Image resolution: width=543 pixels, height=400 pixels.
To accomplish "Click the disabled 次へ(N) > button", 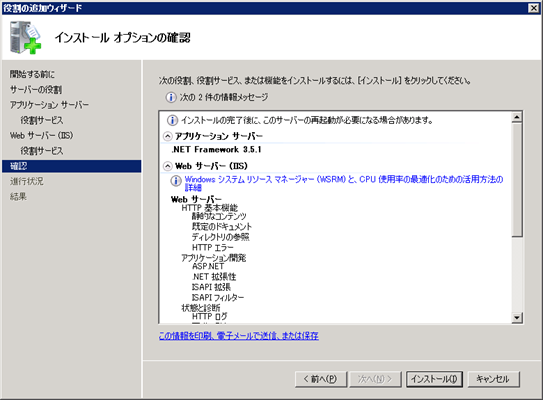I will [375, 379].
